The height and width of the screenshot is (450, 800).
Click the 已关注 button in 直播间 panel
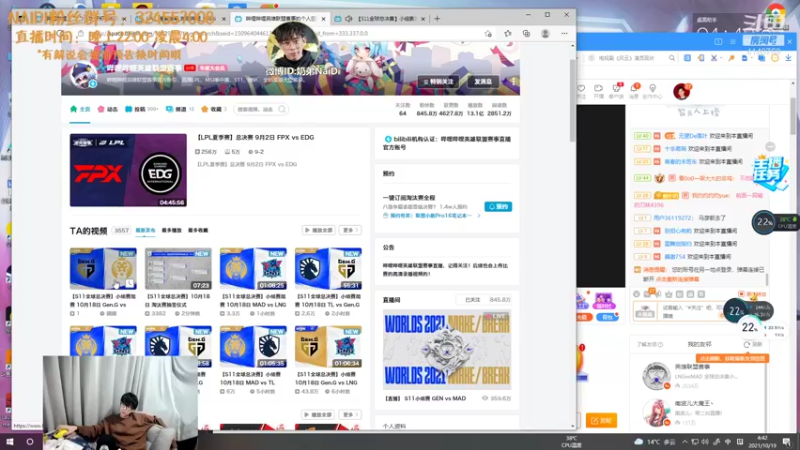pos(472,300)
